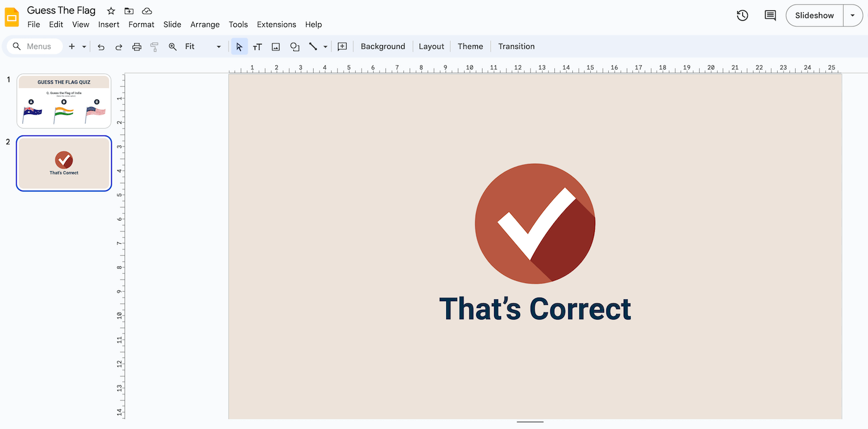Screen dimensions: 868x429
Task: Select the checkmark circle image on slide
Action: 535,223
